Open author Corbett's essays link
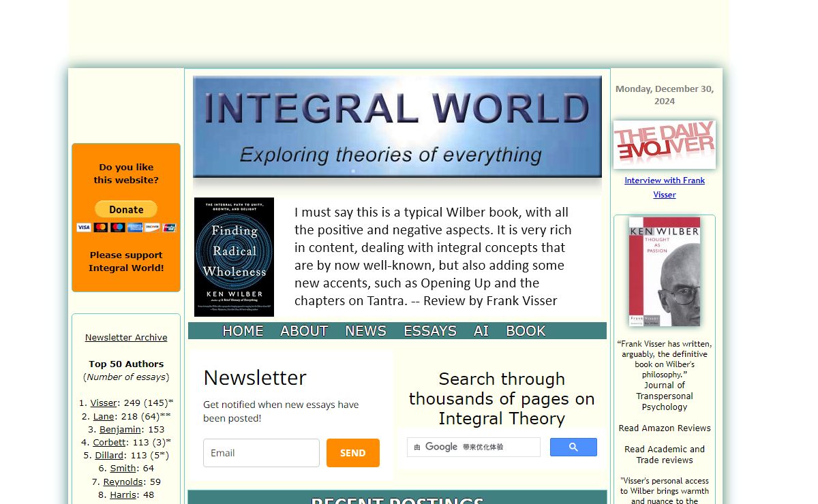 click(x=109, y=443)
